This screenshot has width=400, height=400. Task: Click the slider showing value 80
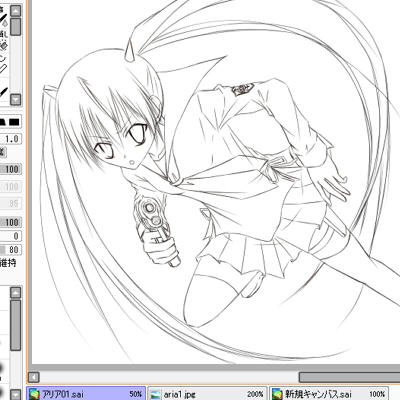pyautogui.click(x=11, y=250)
